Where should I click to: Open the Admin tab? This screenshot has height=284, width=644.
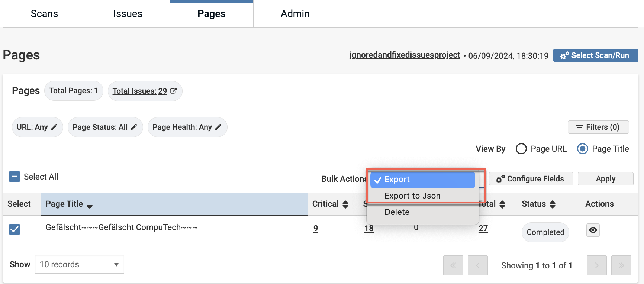(295, 14)
